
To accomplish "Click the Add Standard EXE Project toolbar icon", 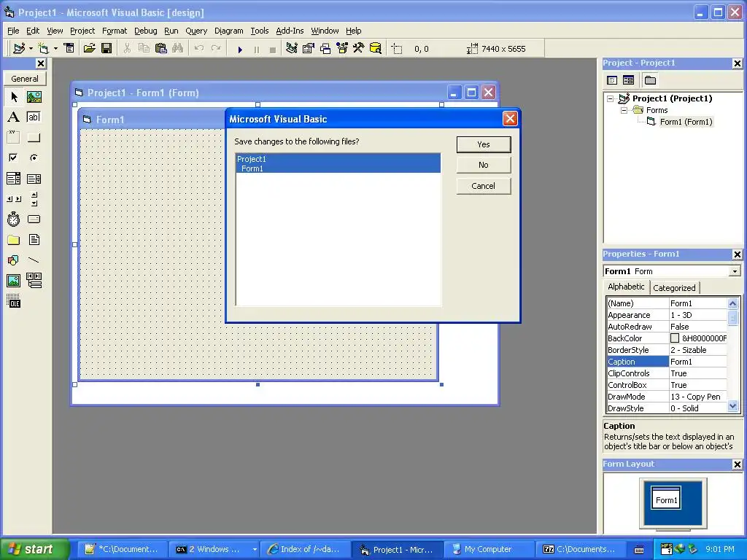I will [x=19, y=49].
